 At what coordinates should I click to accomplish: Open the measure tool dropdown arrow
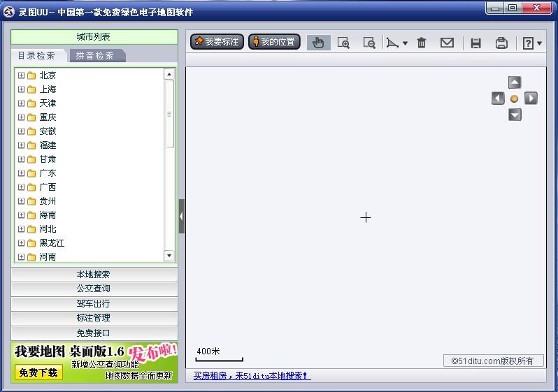click(405, 43)
